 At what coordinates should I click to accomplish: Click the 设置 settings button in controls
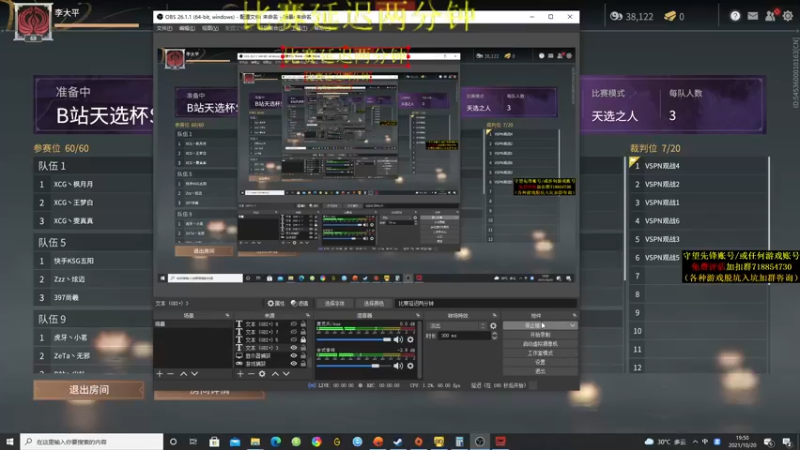pyautogui.click(x=540, y=362)
